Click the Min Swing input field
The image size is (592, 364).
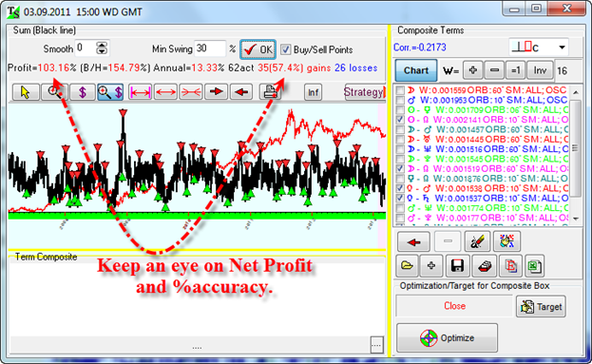(x=210, y=49)
